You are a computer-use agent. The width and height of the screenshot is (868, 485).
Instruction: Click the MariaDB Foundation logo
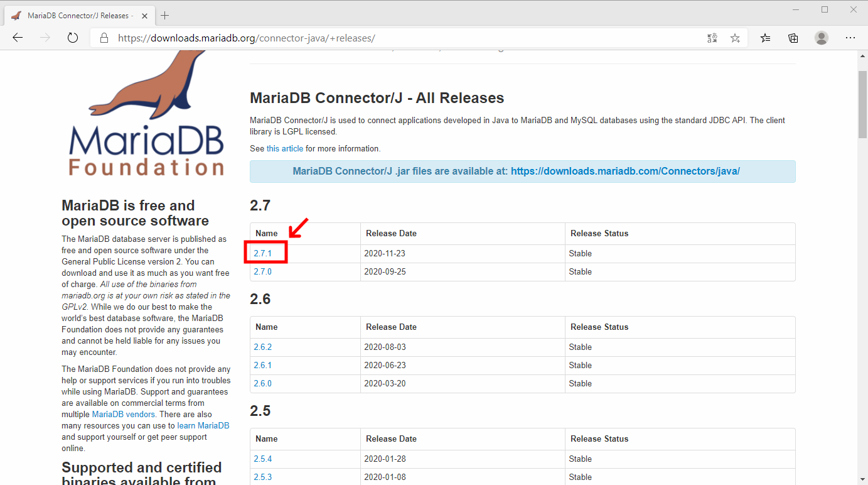tap(146, 113)
